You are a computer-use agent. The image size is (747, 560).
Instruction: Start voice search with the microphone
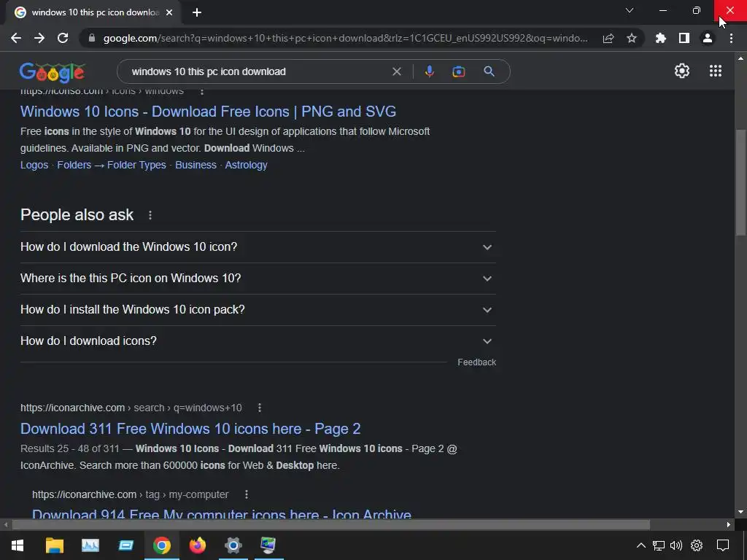click(x=429, y=71)
